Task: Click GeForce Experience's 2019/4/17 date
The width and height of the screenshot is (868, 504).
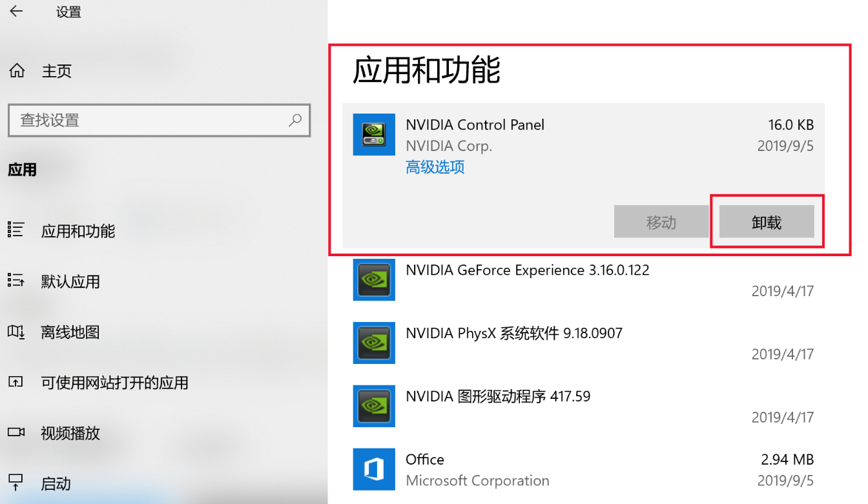Action: [783, 291]
